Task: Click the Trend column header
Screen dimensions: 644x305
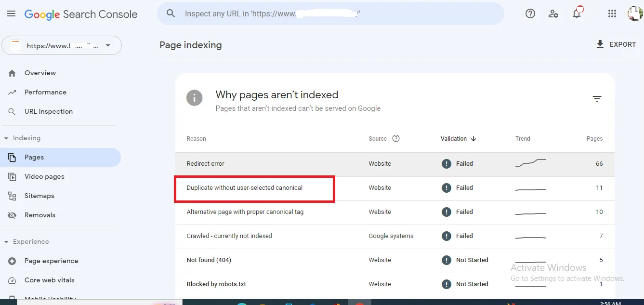Action: click(523, 139)
